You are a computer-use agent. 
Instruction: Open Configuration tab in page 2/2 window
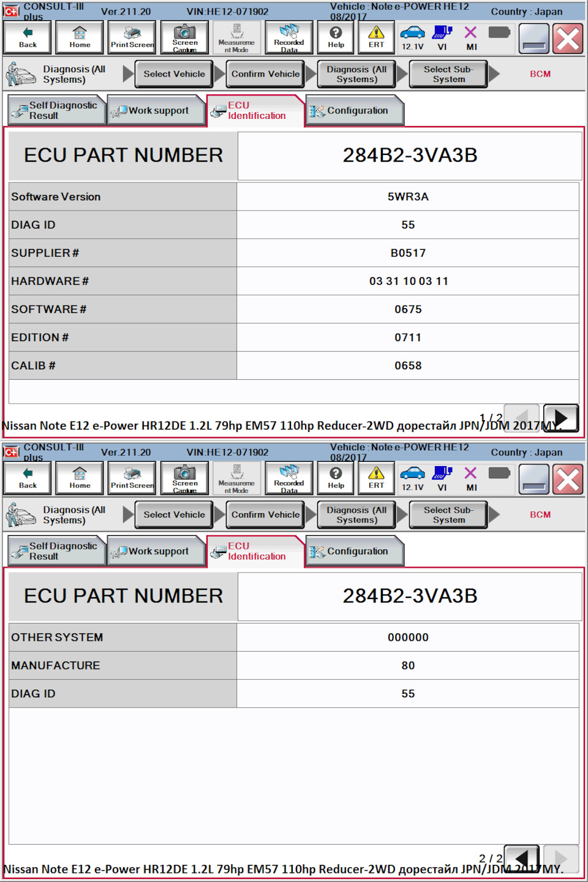point(355,551)
